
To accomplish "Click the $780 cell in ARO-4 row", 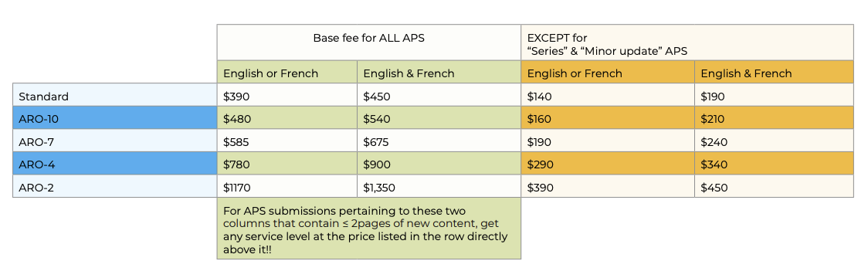I will click(x=287, y=164).
